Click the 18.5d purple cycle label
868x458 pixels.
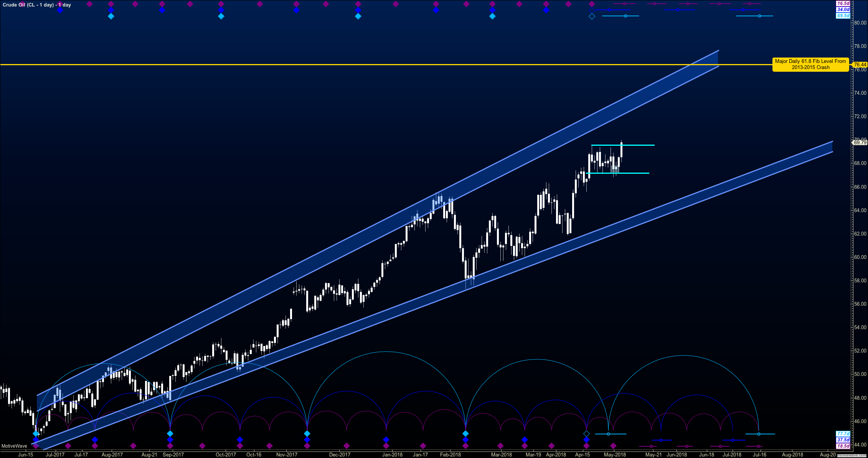pyautogui.click(x=843, y=446)
